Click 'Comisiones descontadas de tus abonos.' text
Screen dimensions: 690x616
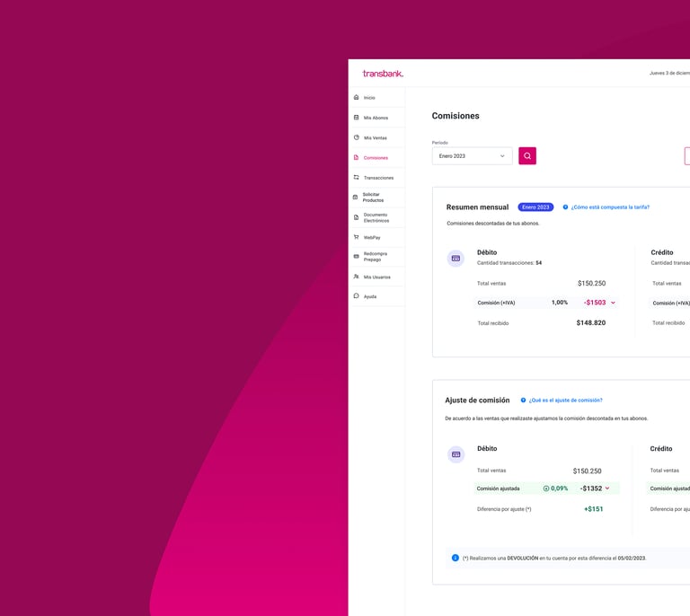[x=493, y=224]
